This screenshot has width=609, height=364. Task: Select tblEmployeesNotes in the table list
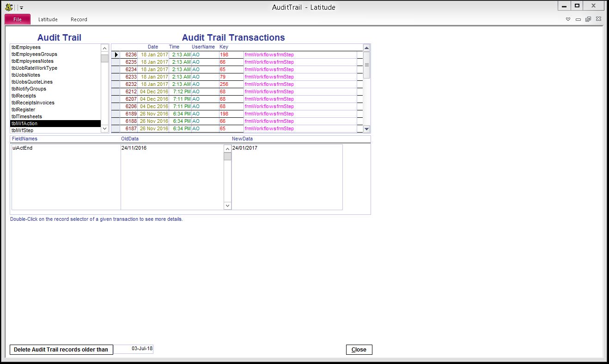click(32, 61)
